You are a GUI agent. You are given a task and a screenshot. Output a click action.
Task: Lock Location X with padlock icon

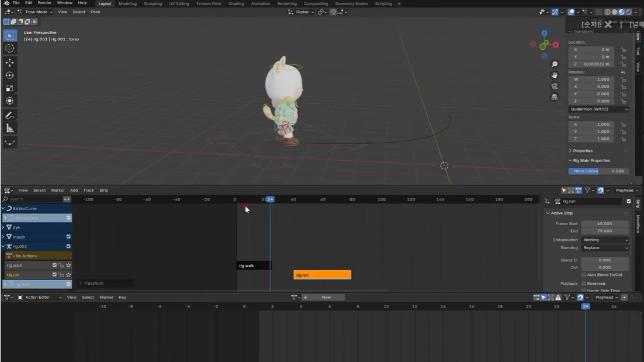tap(623, 50)
